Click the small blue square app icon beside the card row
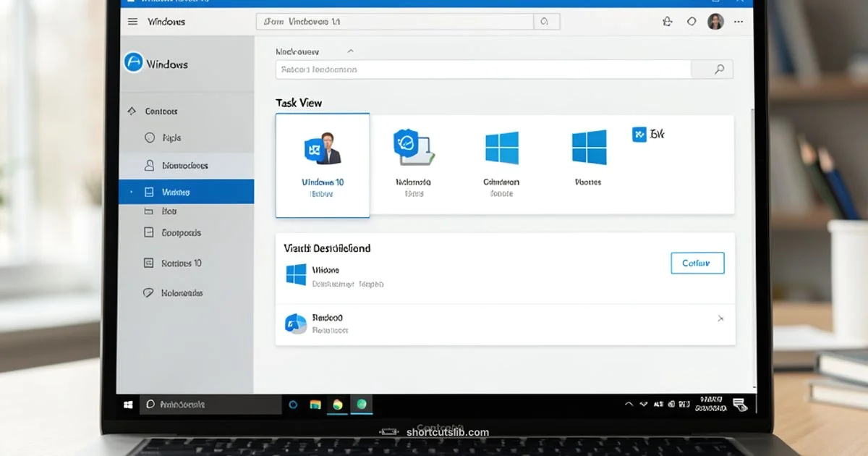The image size is (868, 456). pos(639,134)
